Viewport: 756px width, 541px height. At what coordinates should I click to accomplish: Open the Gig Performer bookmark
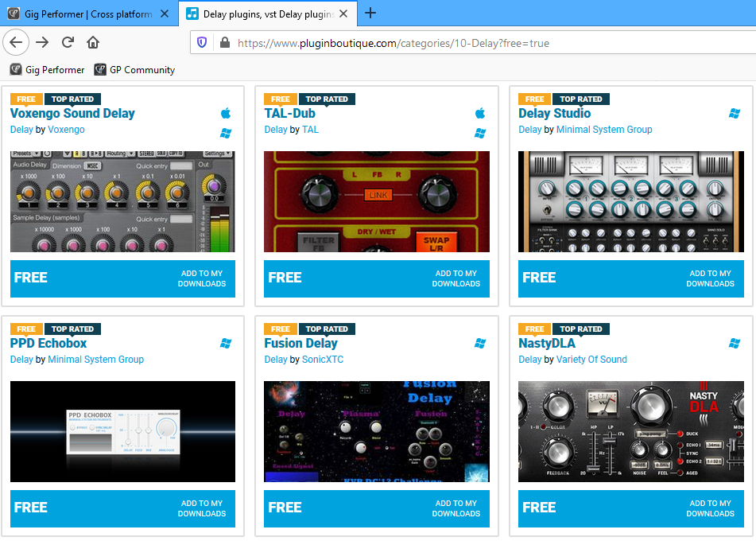(47, 70)
